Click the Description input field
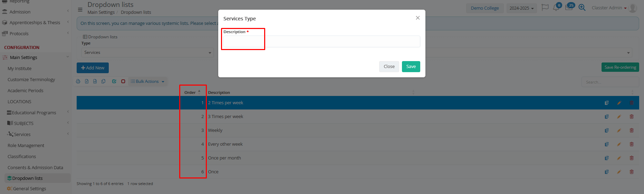 [x=321, y=41]
